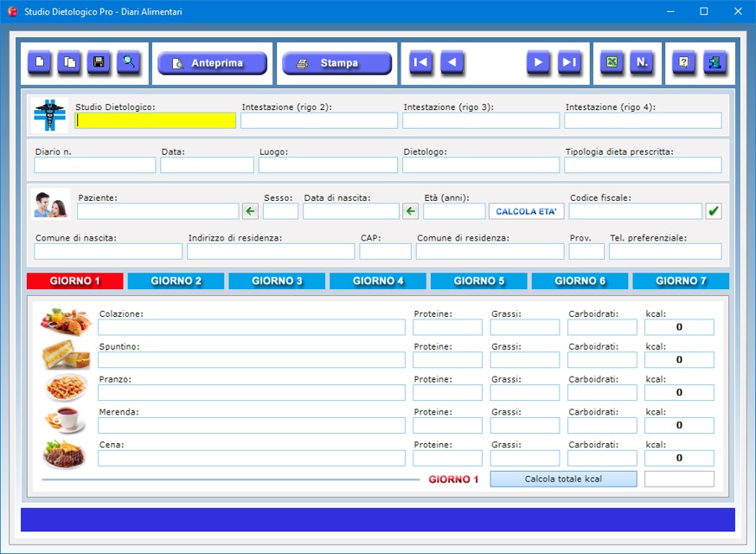This screenshot has height=554, width=756.
Task: Click the Intestazione (rigo 3) field
Action: (481, 120)
